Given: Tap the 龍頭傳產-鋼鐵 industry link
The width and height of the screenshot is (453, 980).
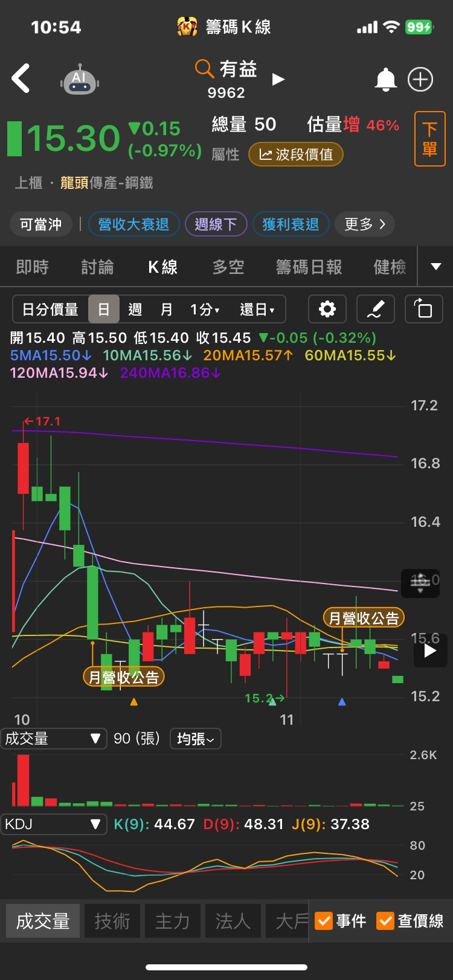Looking at the screenshot, I should point(106,183).
